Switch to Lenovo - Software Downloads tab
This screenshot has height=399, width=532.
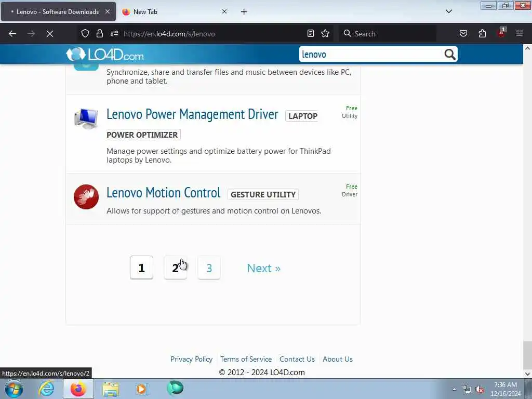58,11
